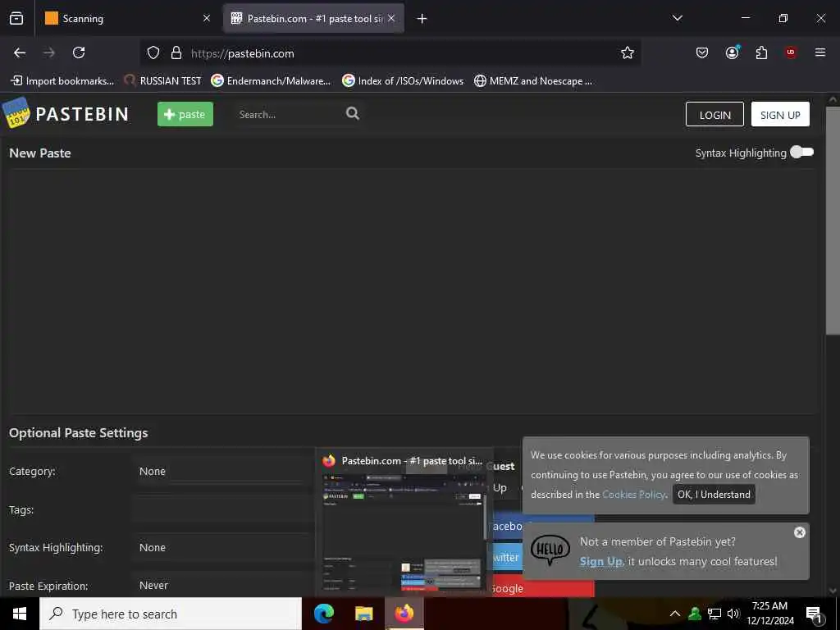Click the Firefox View icon
This screenshot has height=630, width=840.
tap(16, 18)
